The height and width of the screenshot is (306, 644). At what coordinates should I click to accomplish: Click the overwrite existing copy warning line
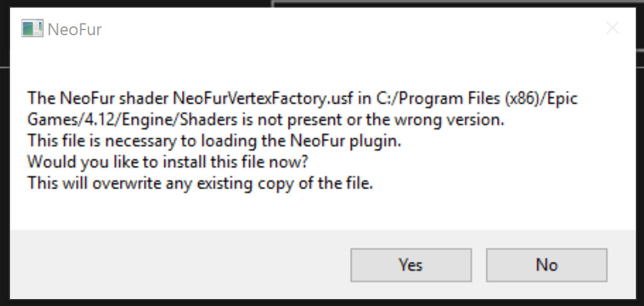[x=200, y=185]
